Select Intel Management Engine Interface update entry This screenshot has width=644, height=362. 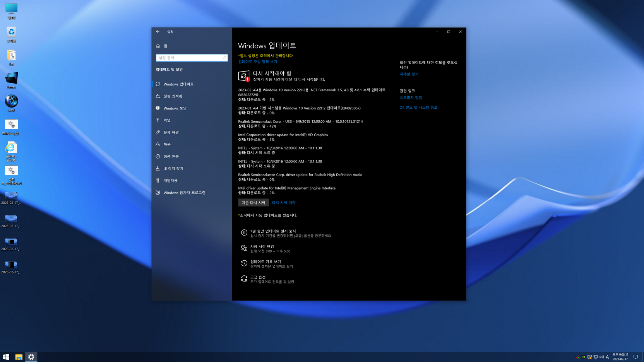287,190
